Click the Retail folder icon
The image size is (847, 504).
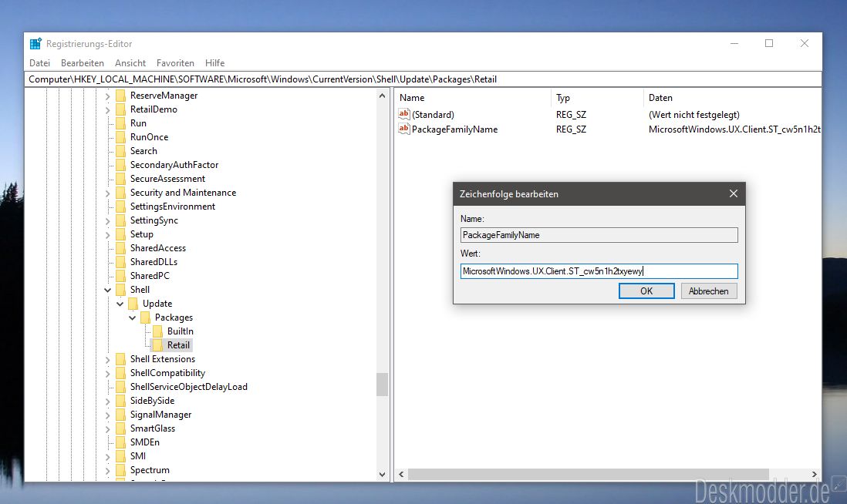pos(157,345)
